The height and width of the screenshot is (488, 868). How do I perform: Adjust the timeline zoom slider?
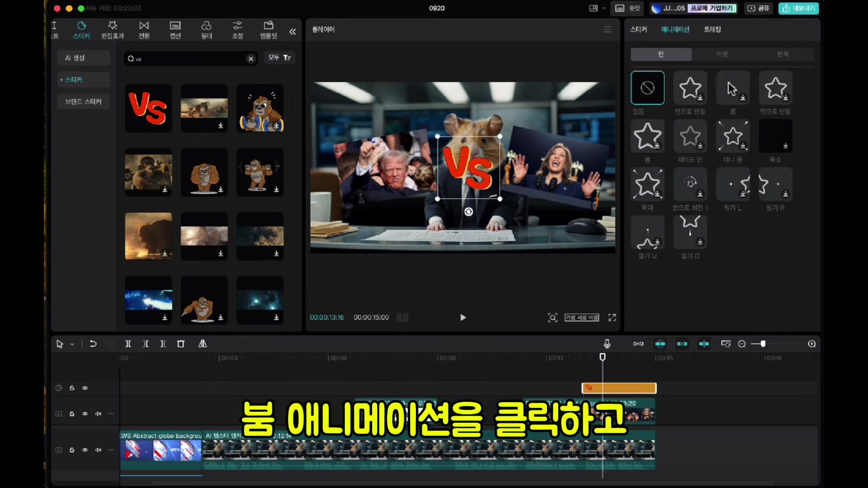pyautogui.click(x=763, y=344)
